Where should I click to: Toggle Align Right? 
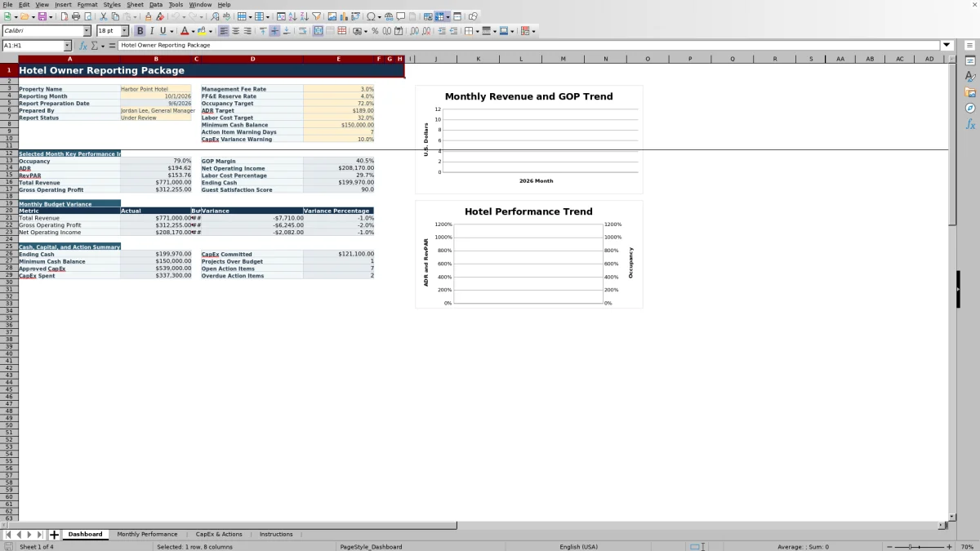click(247, 31)
